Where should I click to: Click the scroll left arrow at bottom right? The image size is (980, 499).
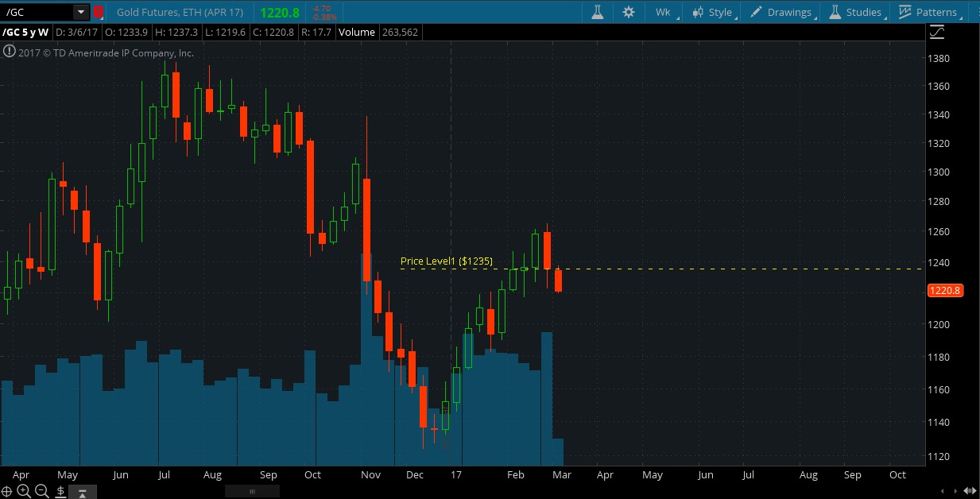point(943,491)
